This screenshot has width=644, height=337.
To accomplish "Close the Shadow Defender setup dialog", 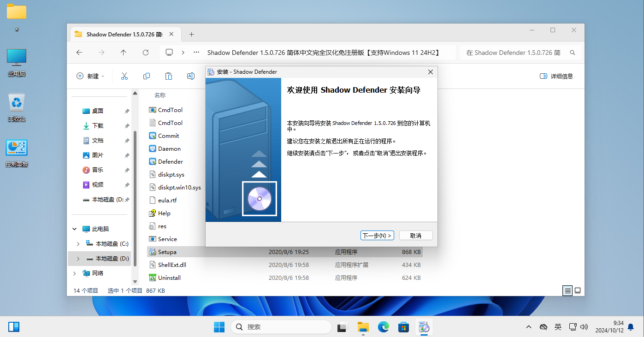I will [431, 72].
